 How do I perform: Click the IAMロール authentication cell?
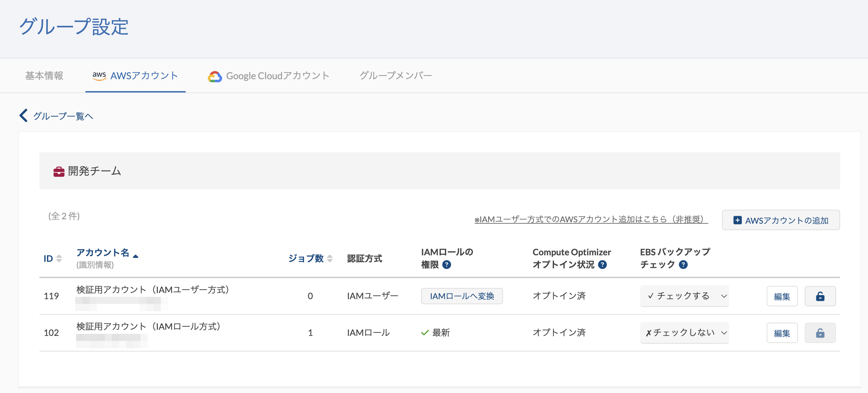click(368, 332)
